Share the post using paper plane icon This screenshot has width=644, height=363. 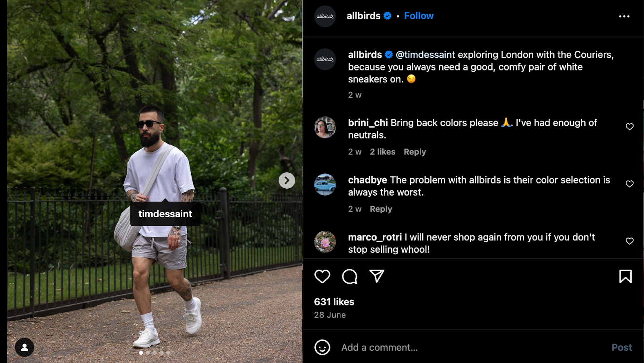tap(377, 276)
